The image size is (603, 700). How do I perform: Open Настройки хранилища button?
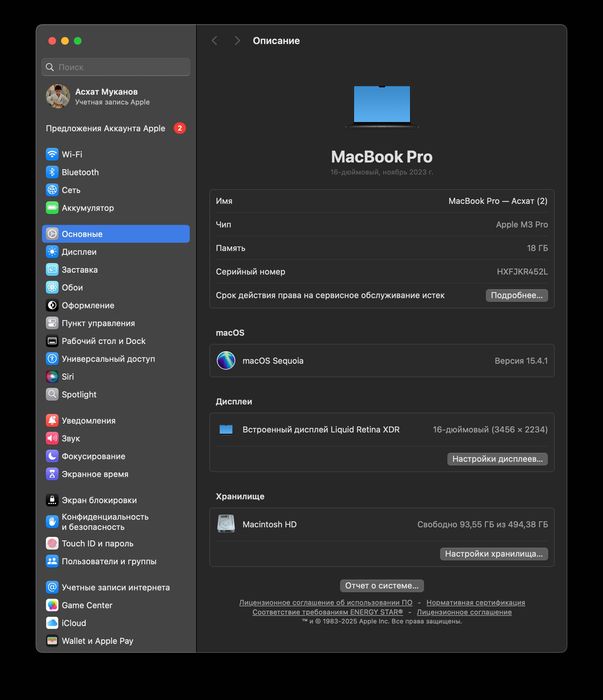pos(494,554)
